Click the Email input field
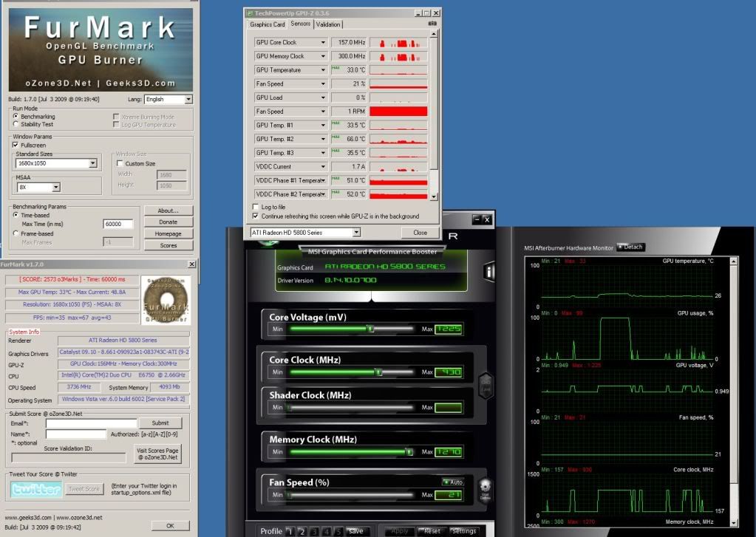The height and width of the screenshot is (537, 756). pos(91,423)
